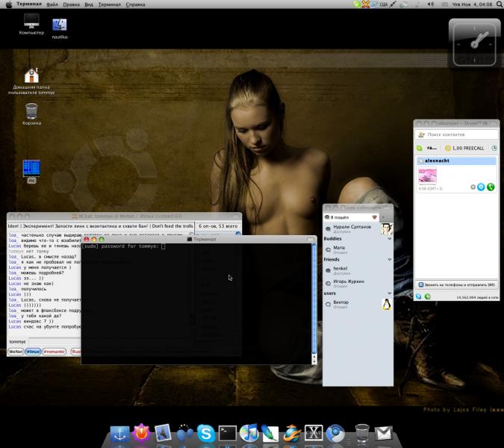Click the volume speaker icon in menu bar

click(430, 4)
